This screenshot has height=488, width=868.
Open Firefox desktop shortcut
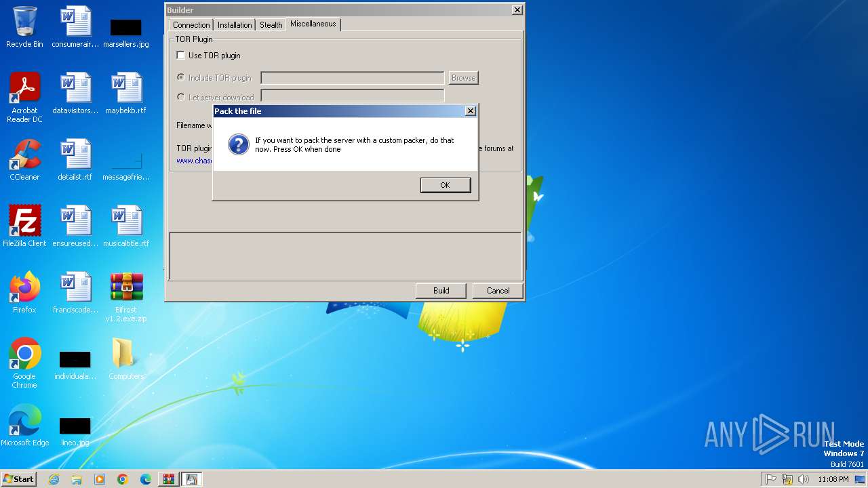point(24,293)
